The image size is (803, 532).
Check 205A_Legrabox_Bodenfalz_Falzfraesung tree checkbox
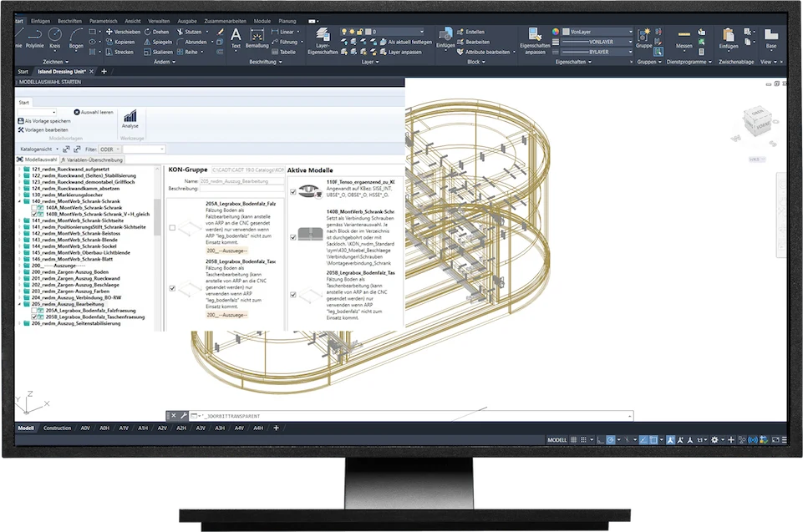[35, 311]
